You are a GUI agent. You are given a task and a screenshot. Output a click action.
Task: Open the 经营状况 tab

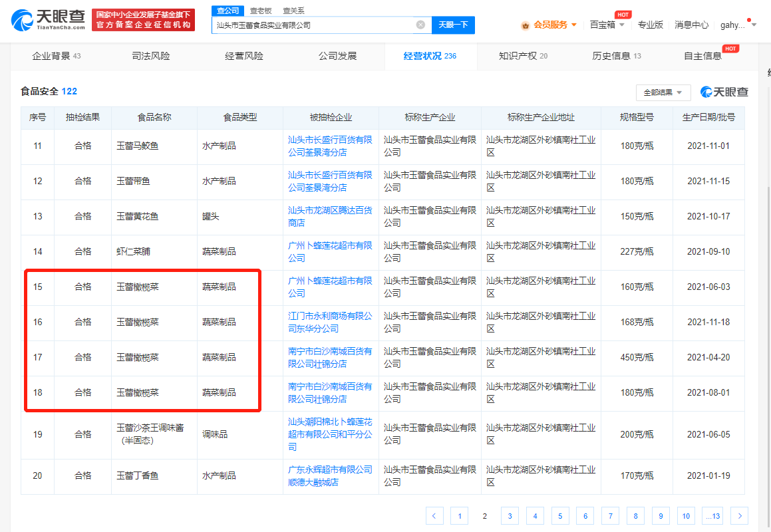coord(430,56)
